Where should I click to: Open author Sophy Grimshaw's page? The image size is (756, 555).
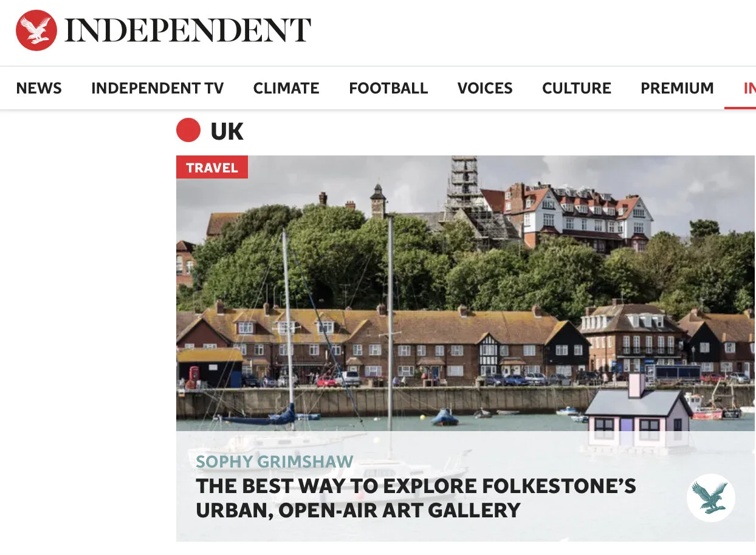(274, 461)
